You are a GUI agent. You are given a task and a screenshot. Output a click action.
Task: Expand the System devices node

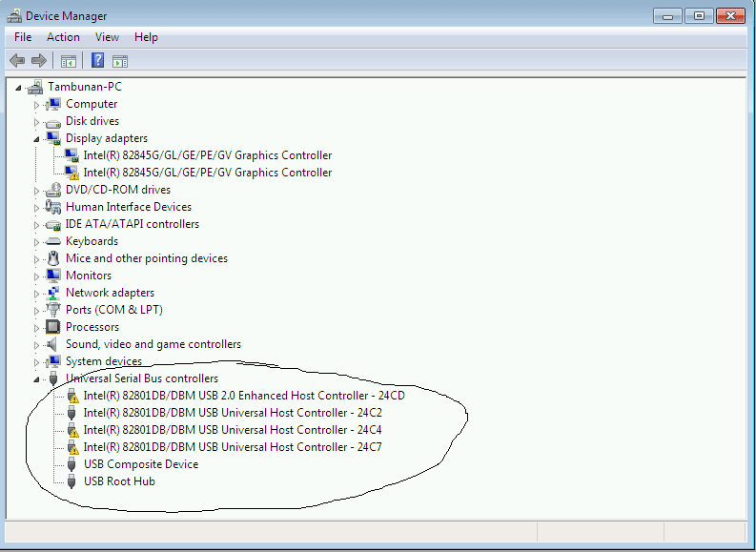[x=36, y=362]
